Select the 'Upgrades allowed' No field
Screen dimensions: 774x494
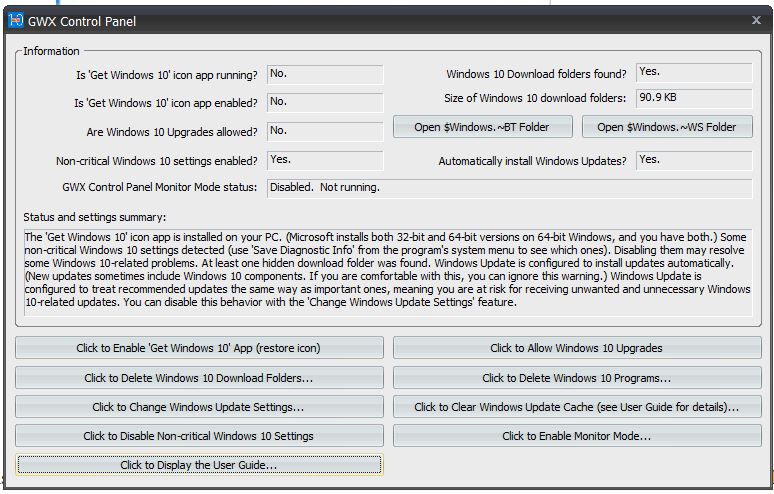click(325, 131)
